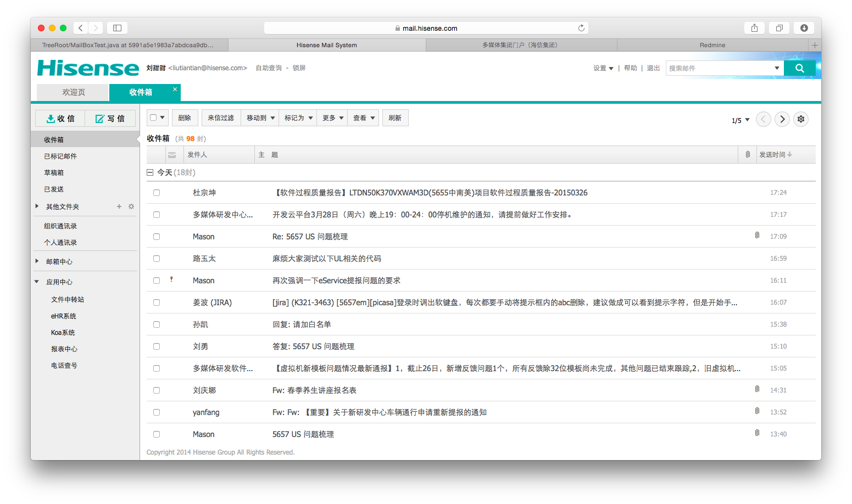
Task: Select checkbox for 刘勇 mail
Action: [x=157, y=346]
